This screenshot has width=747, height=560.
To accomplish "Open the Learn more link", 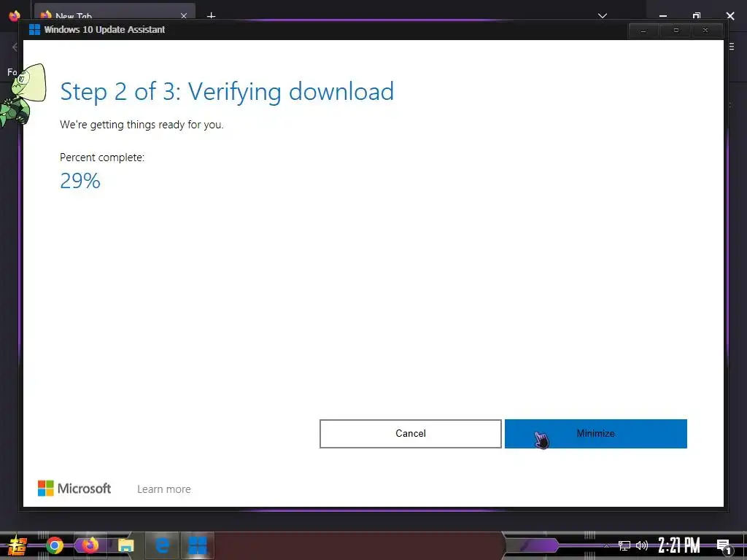I will click(x=164, y=489).
